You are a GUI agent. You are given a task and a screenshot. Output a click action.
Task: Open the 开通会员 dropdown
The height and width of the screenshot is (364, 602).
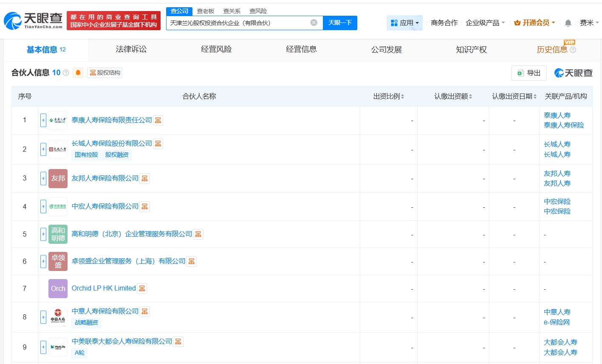coord(534,23)
